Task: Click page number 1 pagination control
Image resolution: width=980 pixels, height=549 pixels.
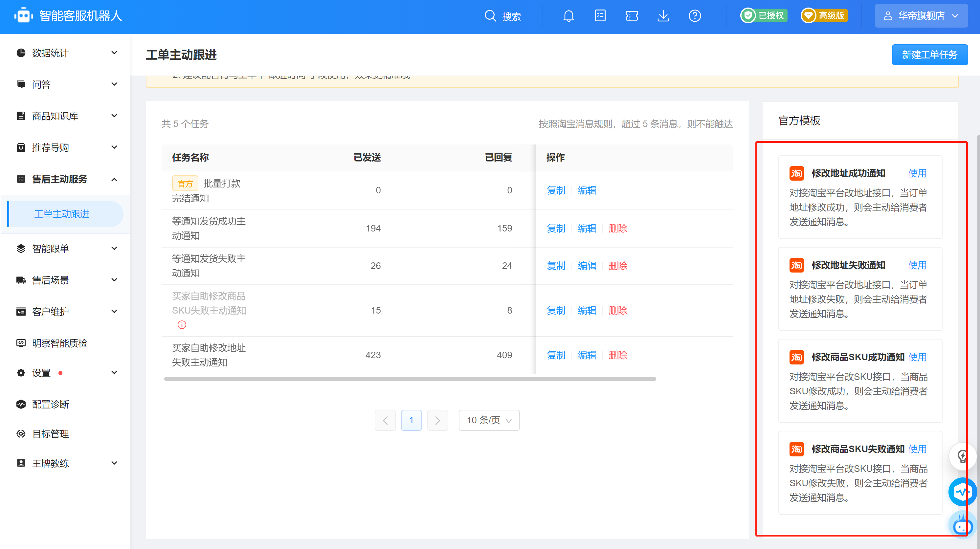Action: tap(412, 420)
